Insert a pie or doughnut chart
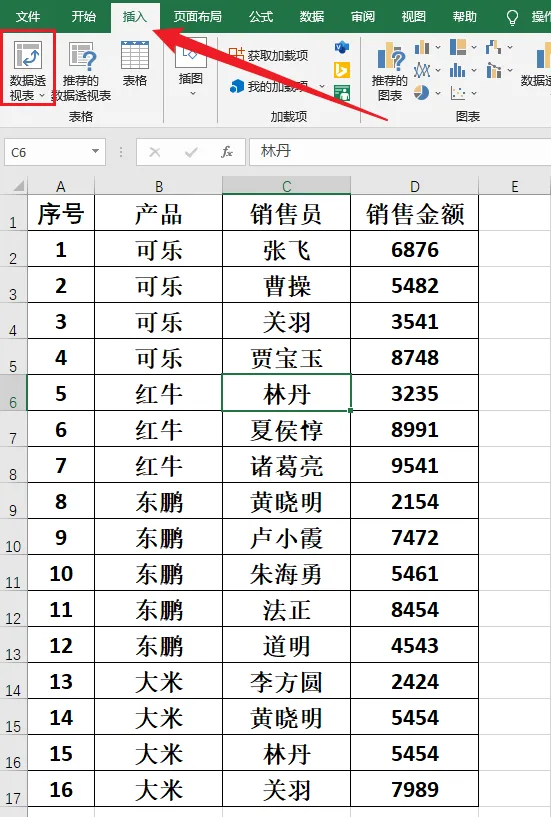551x817 pixels. 422,93
